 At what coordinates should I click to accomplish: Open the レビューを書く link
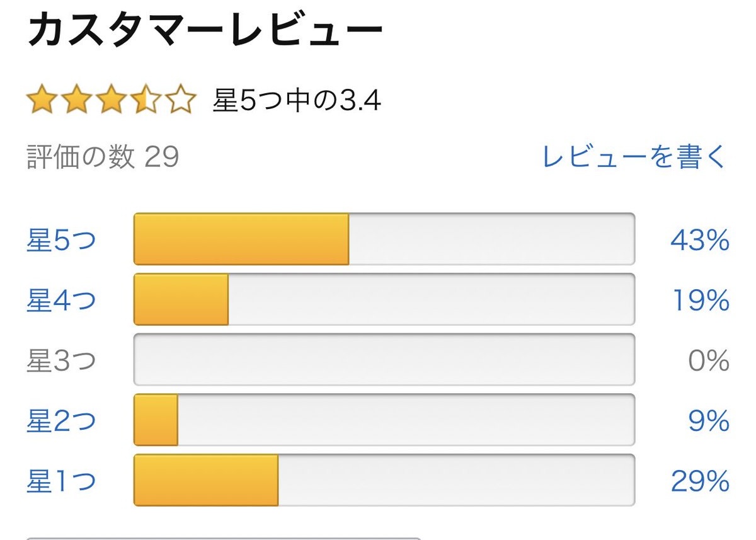(x=634, y=157)
